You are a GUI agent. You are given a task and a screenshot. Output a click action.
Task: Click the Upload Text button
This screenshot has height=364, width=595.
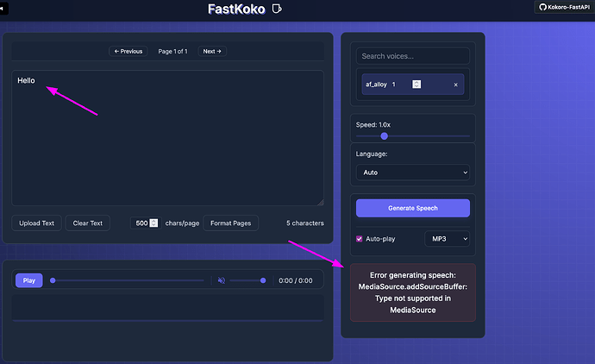click(36, 223)
